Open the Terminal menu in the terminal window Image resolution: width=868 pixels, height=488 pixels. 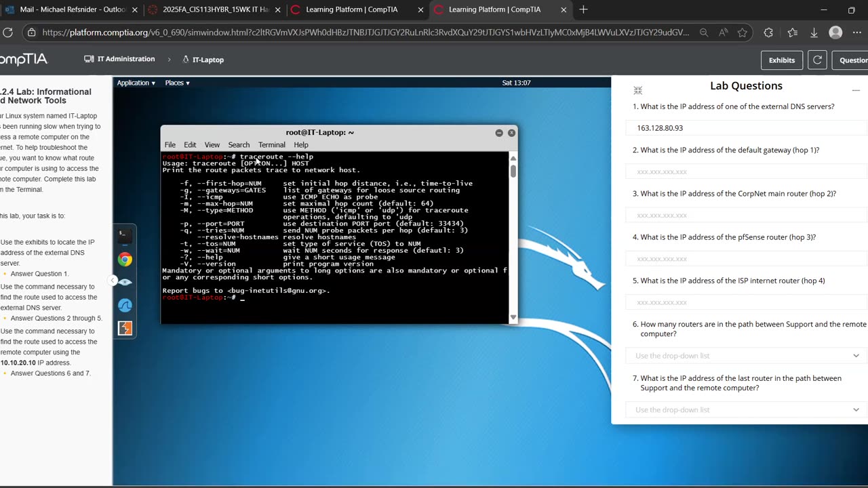click(x=271, y=144)
